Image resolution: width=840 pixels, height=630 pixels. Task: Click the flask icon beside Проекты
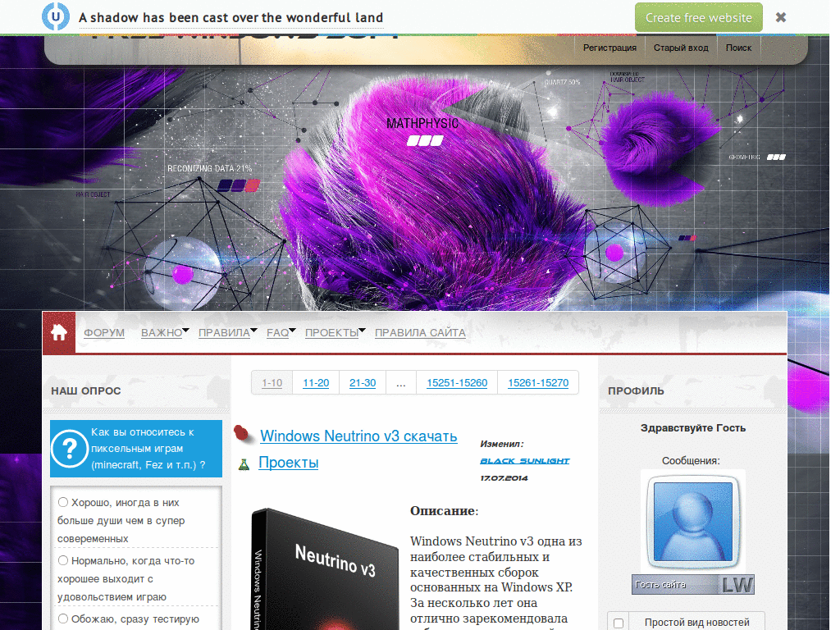244,464
